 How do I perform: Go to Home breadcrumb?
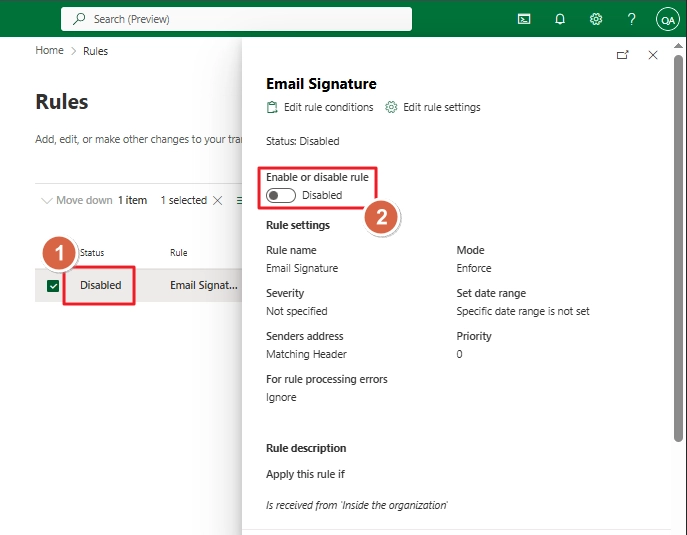click(x=49, y=50)
